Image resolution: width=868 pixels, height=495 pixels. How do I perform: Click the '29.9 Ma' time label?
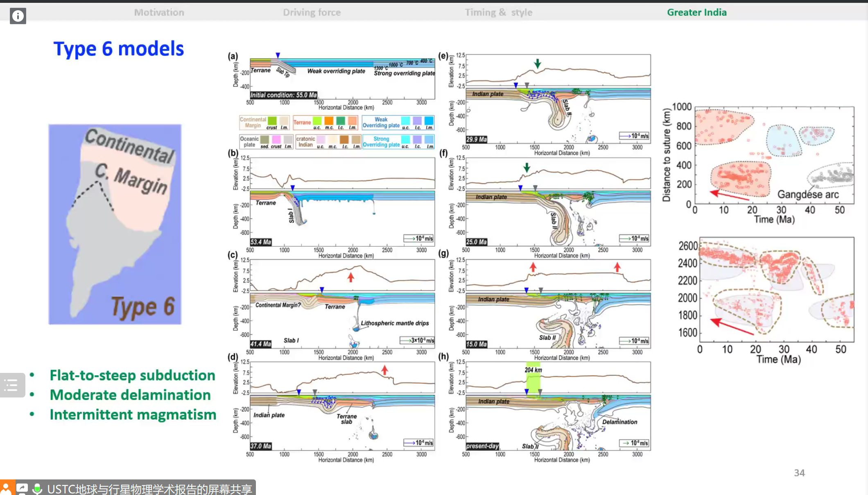477,139
